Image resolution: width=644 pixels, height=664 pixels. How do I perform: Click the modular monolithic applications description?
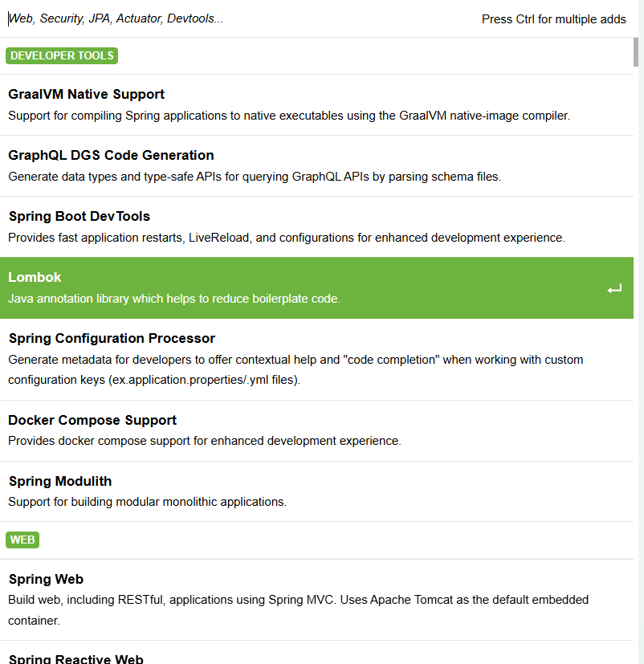[x=147, y=502]
